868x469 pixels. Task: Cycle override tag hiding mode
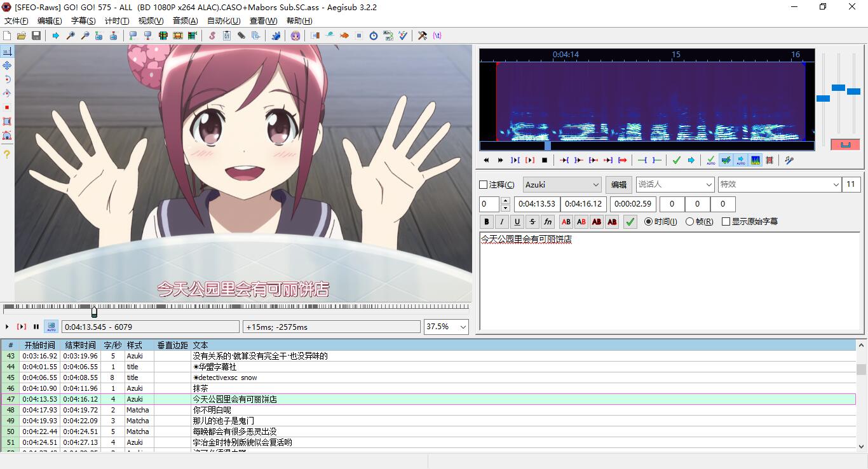pos(437,36)
